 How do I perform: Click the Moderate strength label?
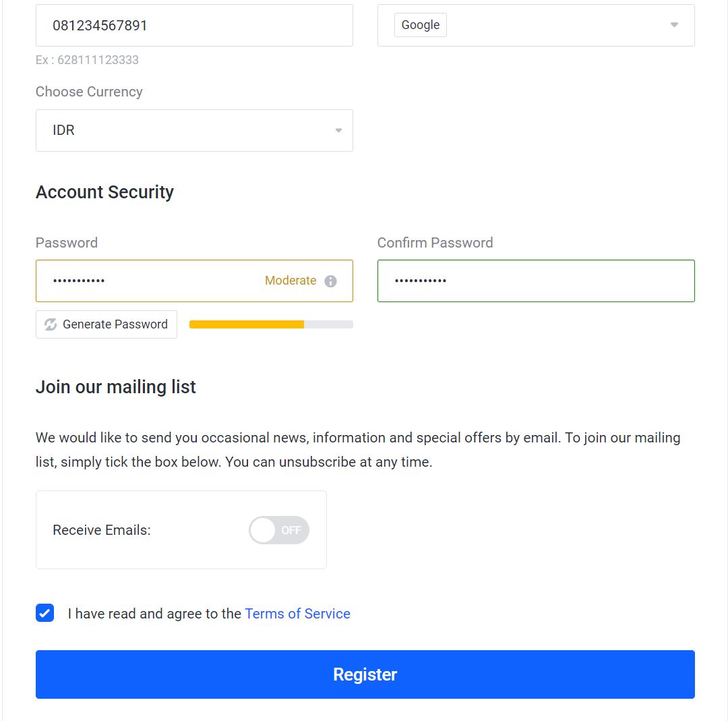[291, 281]
